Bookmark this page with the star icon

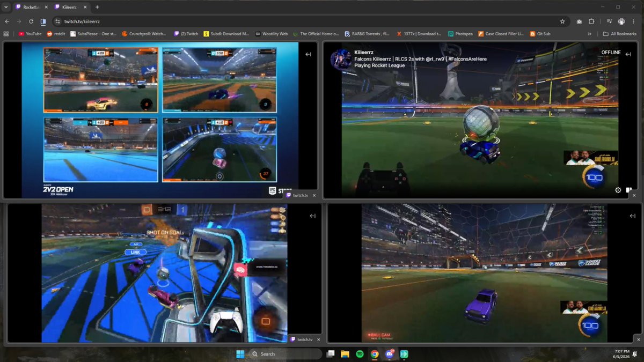click(562, 21)
